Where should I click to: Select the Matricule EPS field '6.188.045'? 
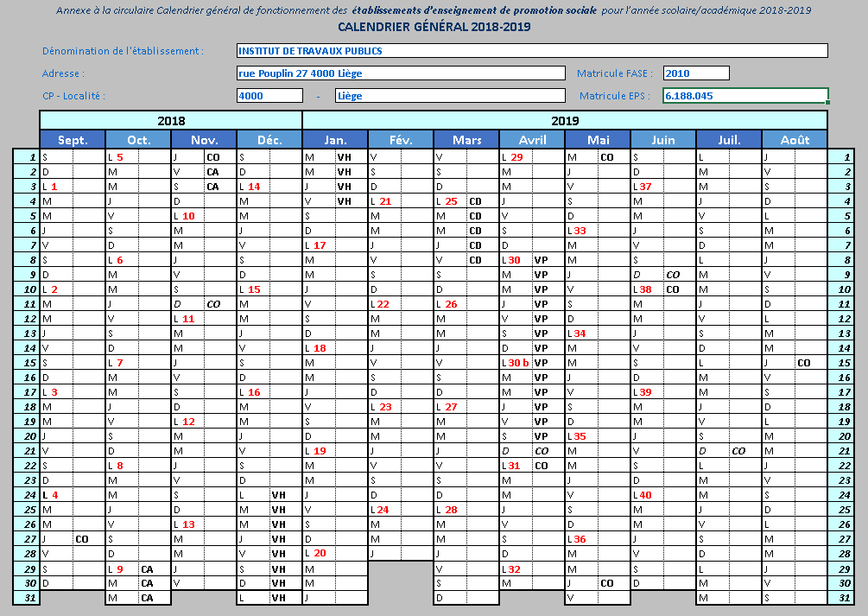744,96
